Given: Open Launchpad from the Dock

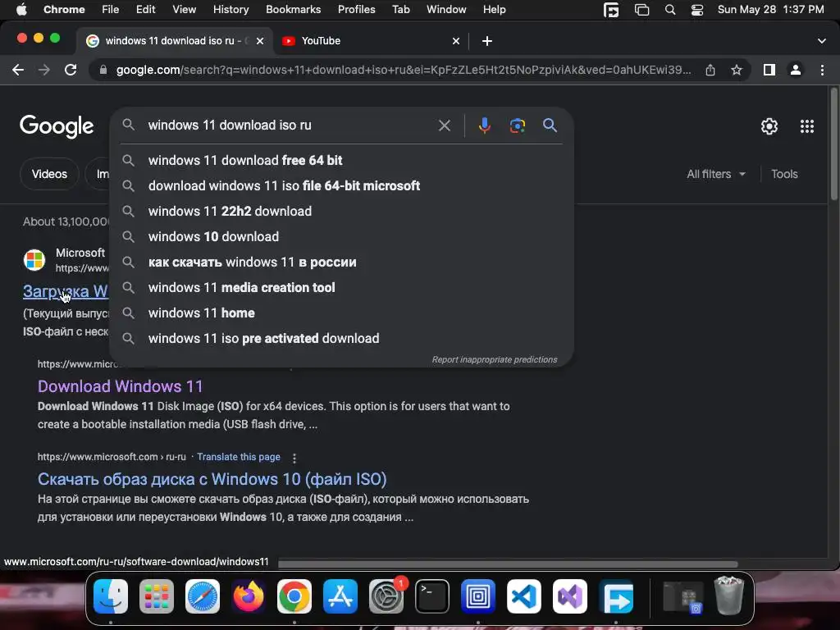Looking at the screenshot, I should point(157,596).
